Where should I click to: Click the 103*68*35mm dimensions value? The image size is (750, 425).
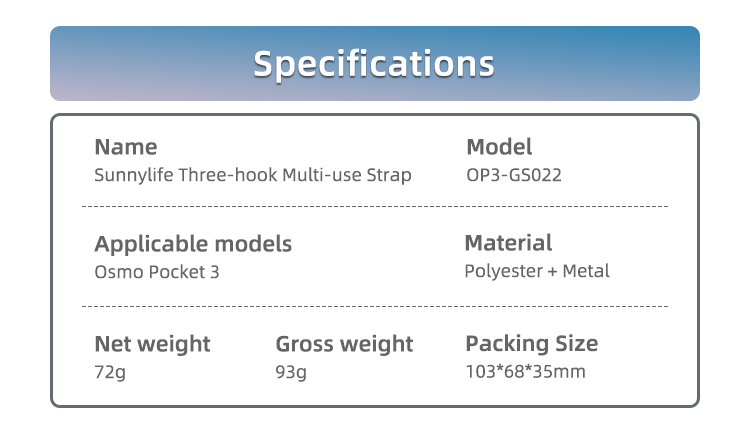(x=525, y=371)
